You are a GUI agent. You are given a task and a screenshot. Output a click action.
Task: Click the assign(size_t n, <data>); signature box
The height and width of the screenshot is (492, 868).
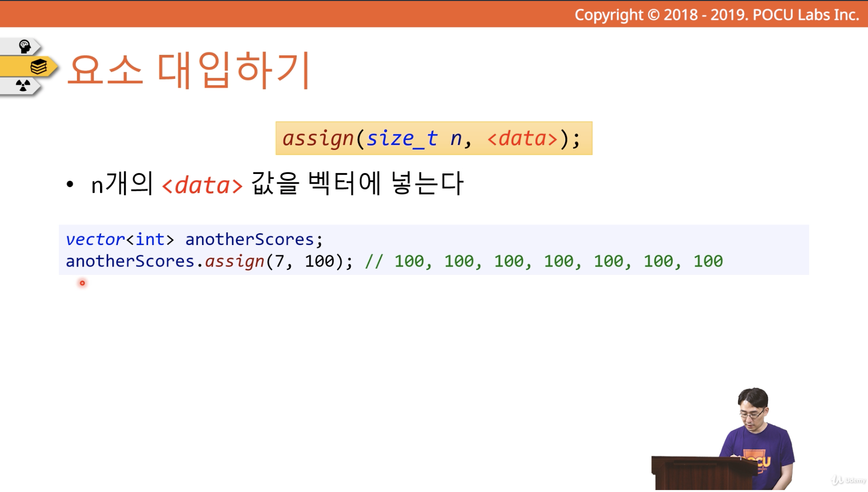point(434,138)
